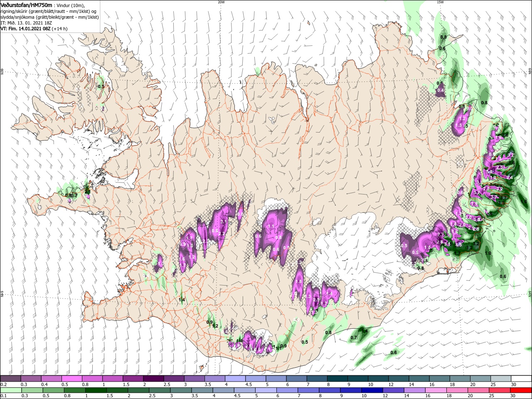This screenshot has width=532, height=399.
Task: Pick snow scale swatch 3.5–4
Action: tap(214, 379)
